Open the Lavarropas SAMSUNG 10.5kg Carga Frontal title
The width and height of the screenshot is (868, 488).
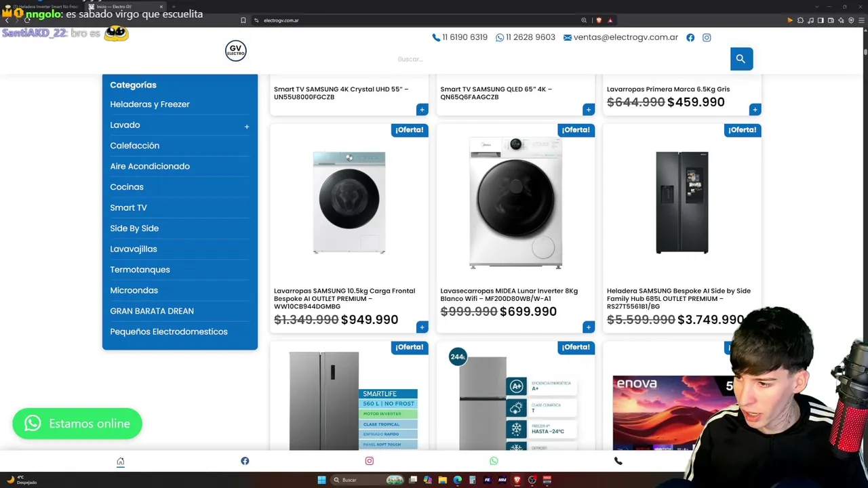(344, 299)
